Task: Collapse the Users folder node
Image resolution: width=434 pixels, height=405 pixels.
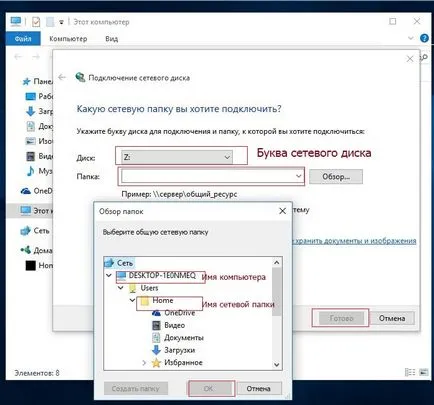Action: (x=121, y=288)
